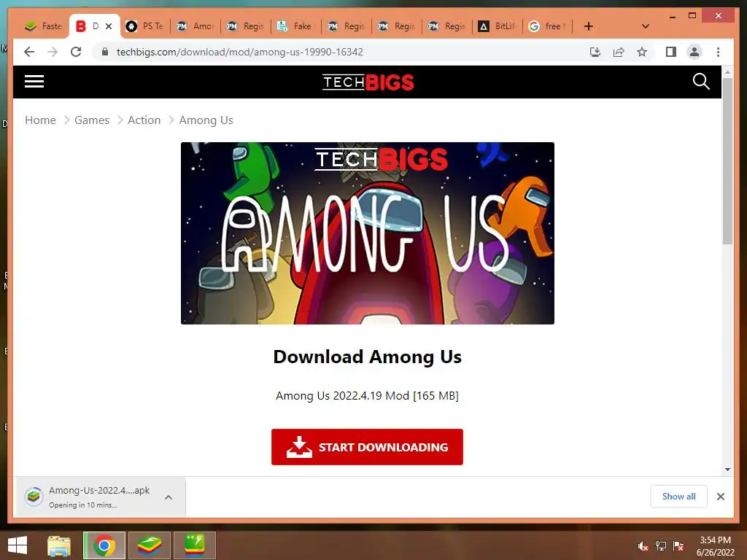747x560 pixels.
Task: Open Chrome profile avatar menu
Action: pyautogui.click(x=694, y=52)
